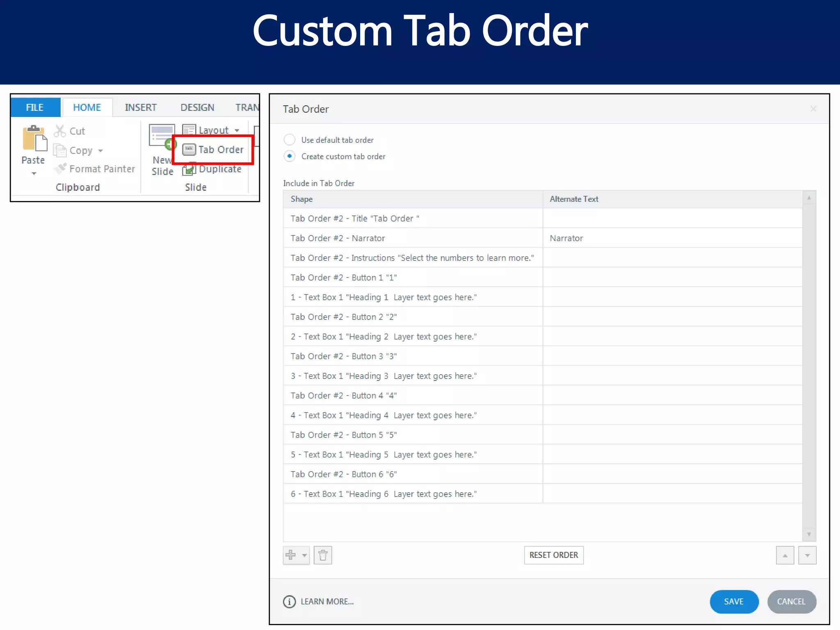Switch to the DESIGN tab

197,107
